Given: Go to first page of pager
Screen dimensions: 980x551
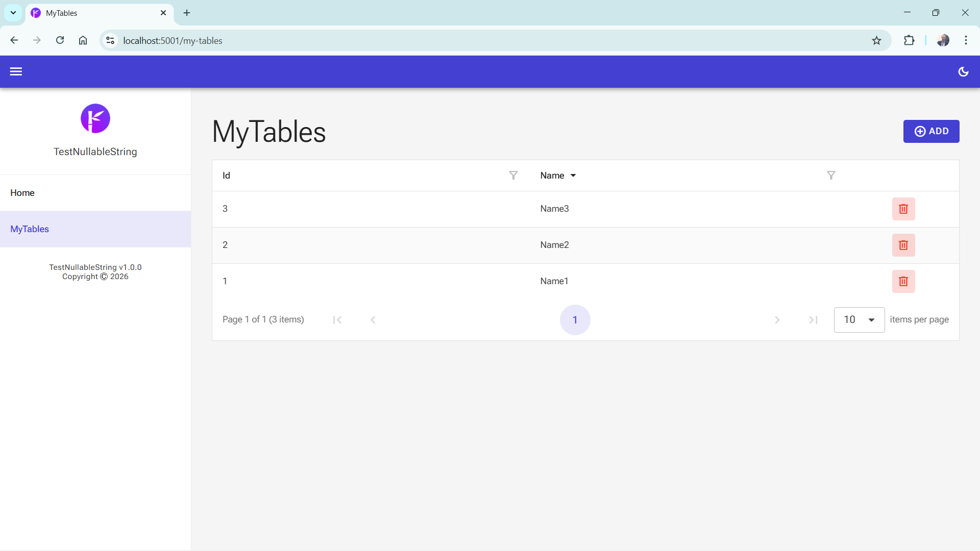Looking at the screenshot, I should [x=337, y=320].
